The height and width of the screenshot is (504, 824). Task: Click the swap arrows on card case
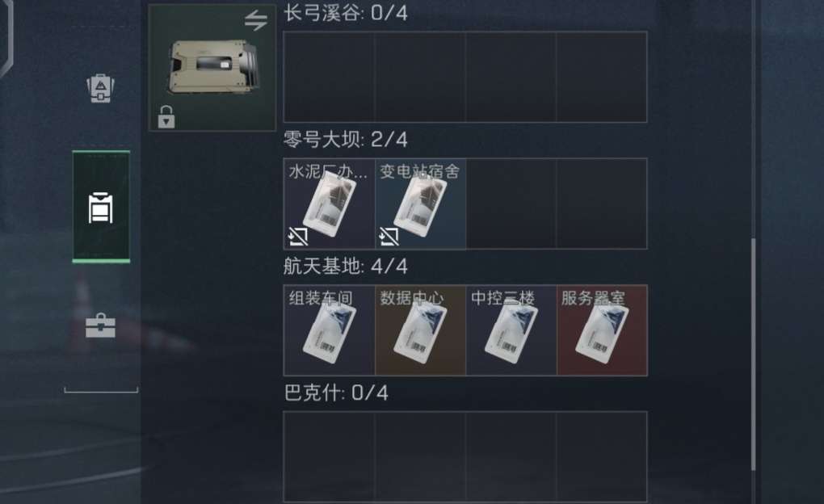[x=256, y=21]
